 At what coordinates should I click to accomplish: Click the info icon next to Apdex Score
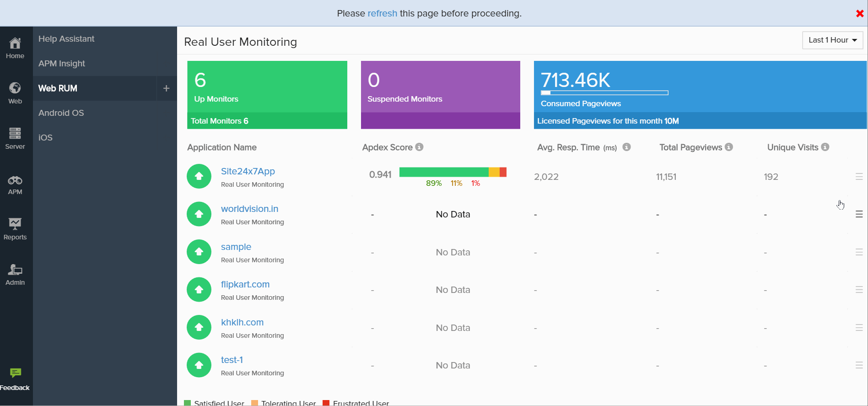click(419, 147)
